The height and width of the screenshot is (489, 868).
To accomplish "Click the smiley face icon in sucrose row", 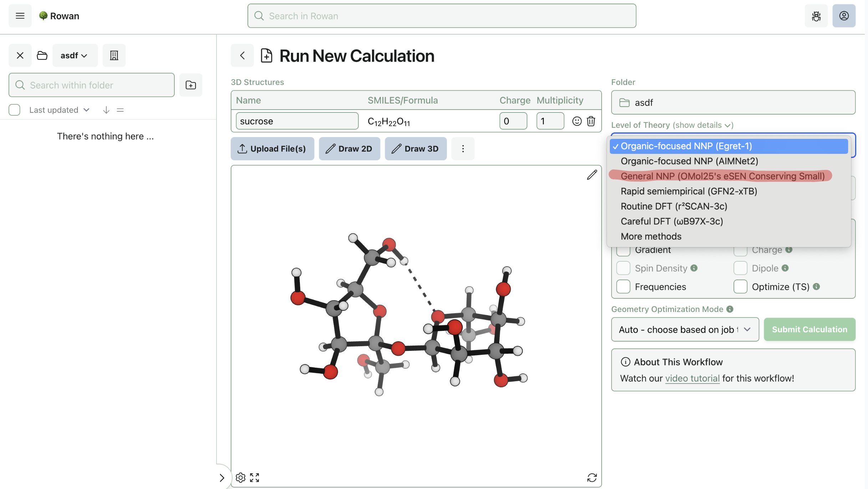I will tap(577, 121).
